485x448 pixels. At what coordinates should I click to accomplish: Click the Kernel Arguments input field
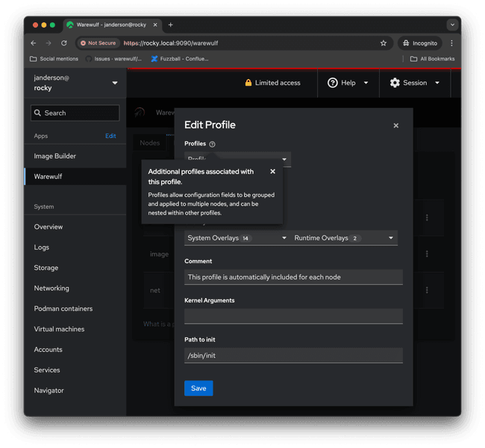pyautogui.click(x=293, y=316)
